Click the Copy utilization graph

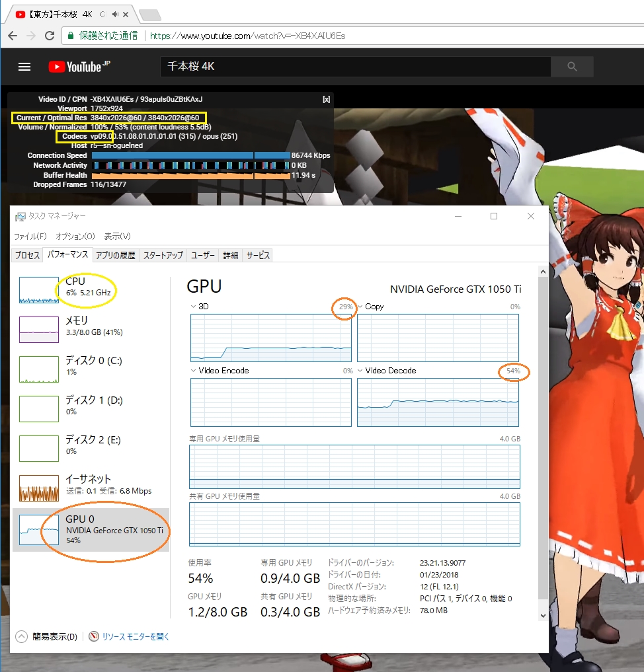(x=438, y=338)
